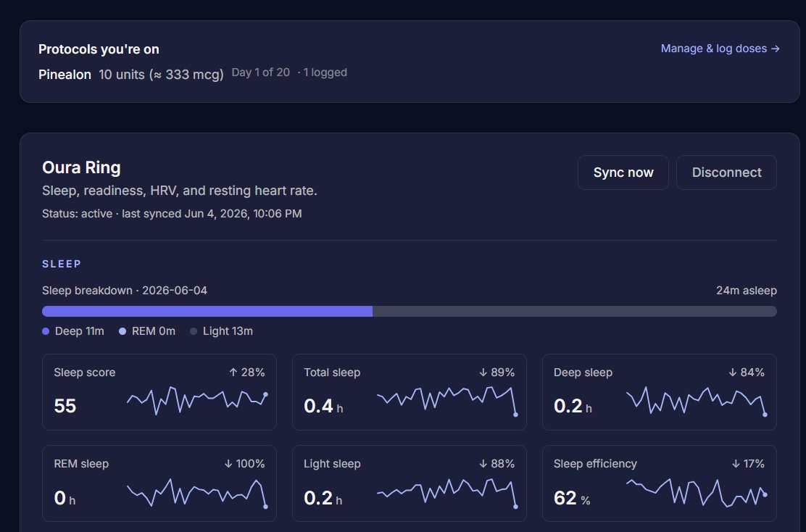Click the Sleep score sparkline chart
This screenshot has height=532, width=806.
[197, 400]
